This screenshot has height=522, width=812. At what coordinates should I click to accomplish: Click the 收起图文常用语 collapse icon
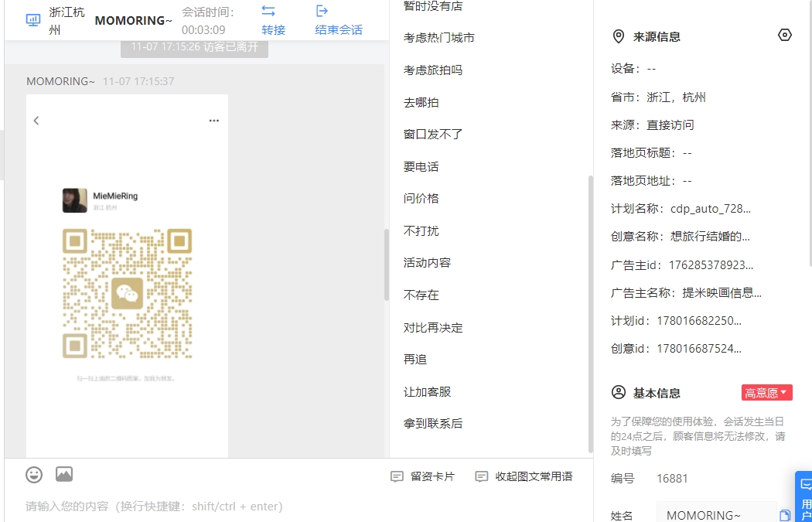[x=482, y=476]
